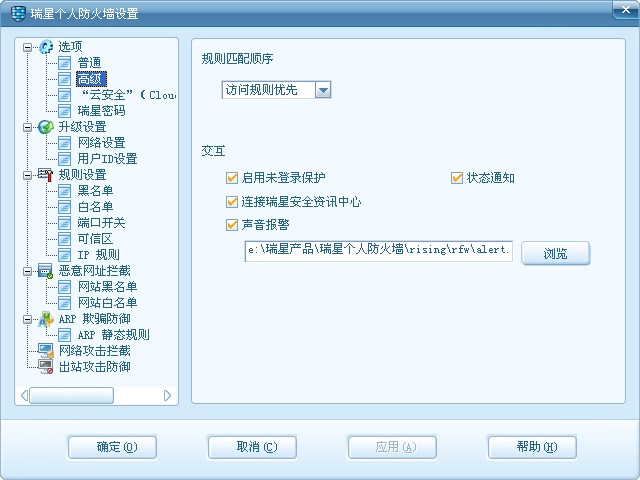The width and height of the screenshot is (640, 480).
Task: Select 网站黑名单 item
Action: [107, 287]
